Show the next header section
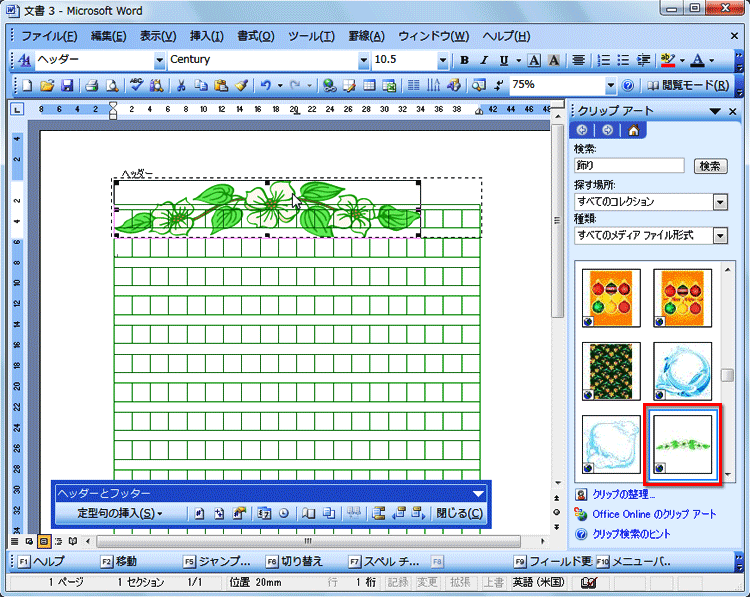 coord(419,513)
